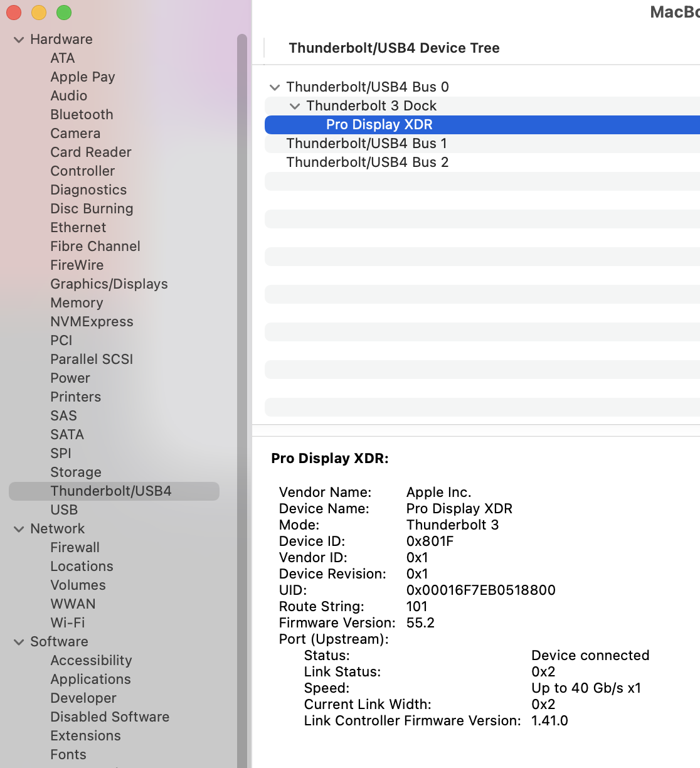Select SPI in the sidebar

click(x=61, y=454)
